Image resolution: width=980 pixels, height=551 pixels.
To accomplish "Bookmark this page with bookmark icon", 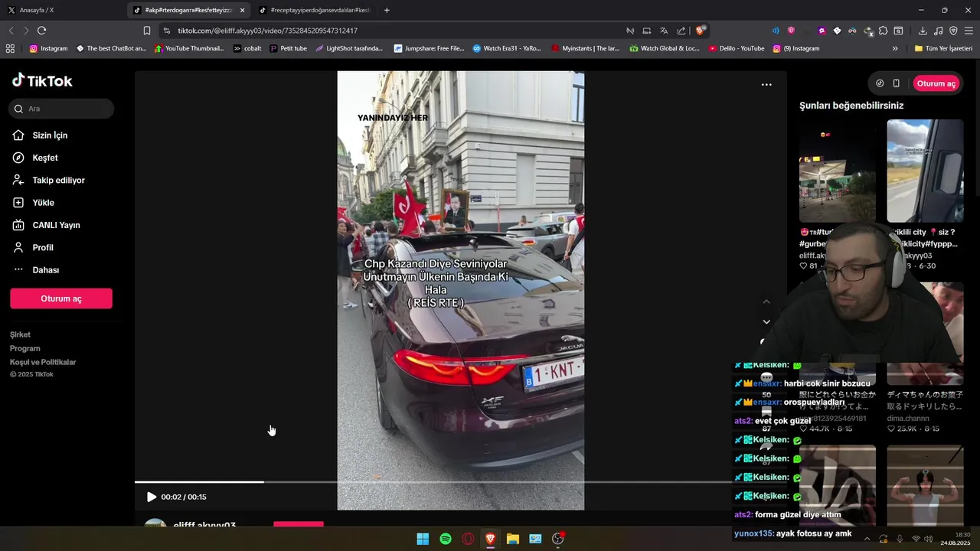I will click(147, 31).
